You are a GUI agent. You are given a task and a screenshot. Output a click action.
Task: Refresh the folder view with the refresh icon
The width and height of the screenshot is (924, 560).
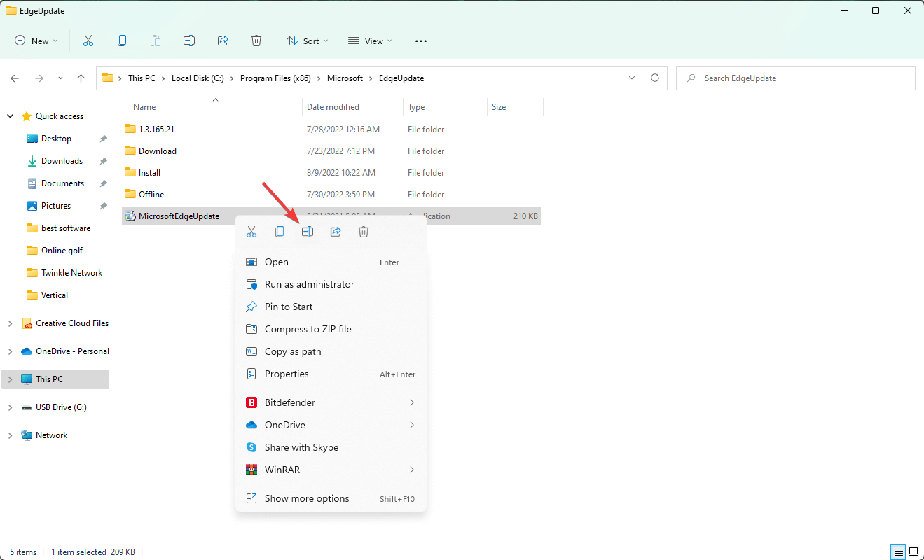[x=656, y=78]
